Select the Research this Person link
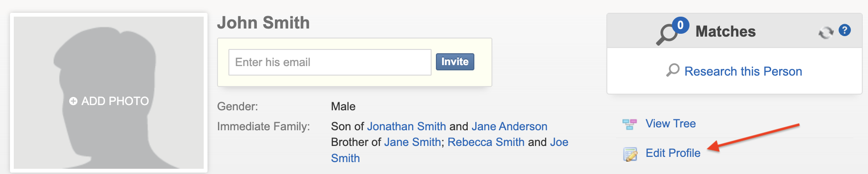Image resolution: width=868 pixels, height=174 pixels. [x=743, y=71]
